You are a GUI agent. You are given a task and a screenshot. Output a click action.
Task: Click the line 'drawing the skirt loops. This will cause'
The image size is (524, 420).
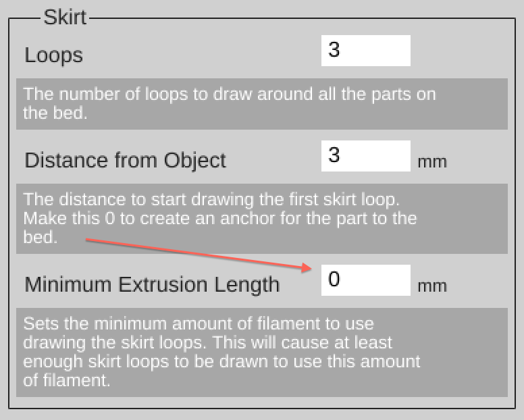tap(208, 342)
